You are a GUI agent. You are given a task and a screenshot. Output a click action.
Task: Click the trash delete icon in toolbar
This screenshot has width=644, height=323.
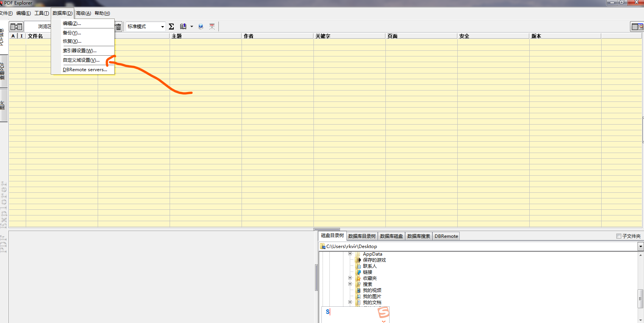click(x=119, y=27)
